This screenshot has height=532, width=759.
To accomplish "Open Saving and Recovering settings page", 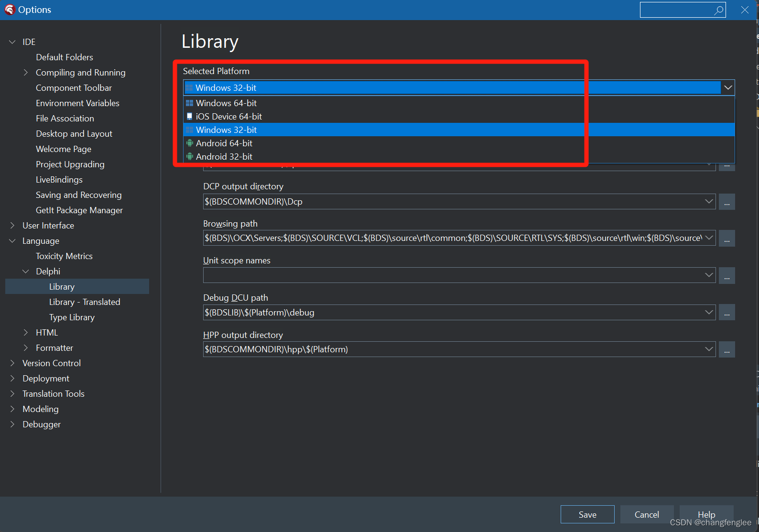I will click(x=79, y=195).
